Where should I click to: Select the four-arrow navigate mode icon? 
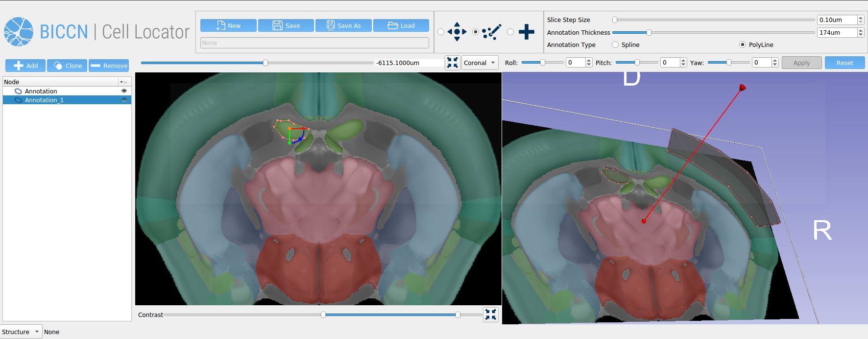pyautogui.click(x=457, y=32)
